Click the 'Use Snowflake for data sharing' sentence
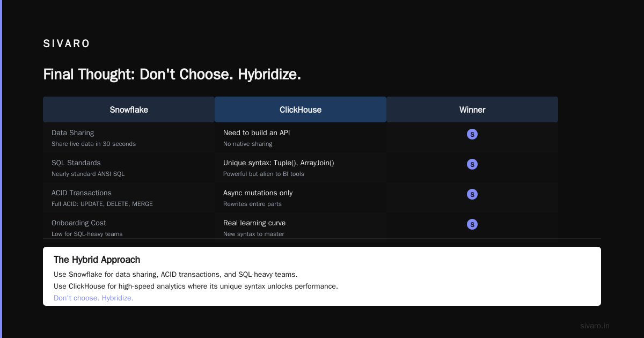Image resolution: width=644 pixels, height=338 pixels. pyautogui.click(x=175, y=274)
